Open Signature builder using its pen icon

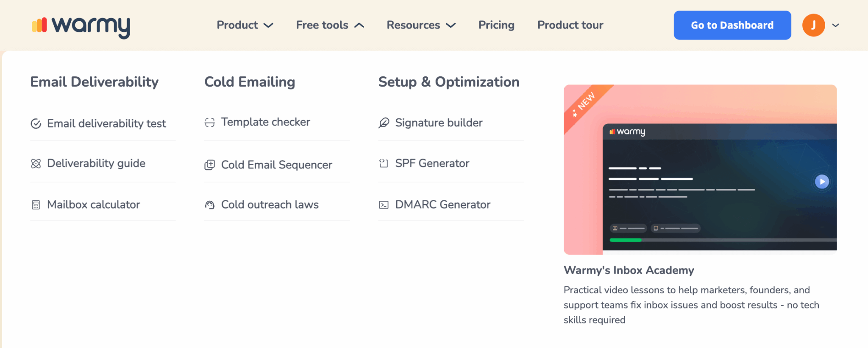[384, 123]
